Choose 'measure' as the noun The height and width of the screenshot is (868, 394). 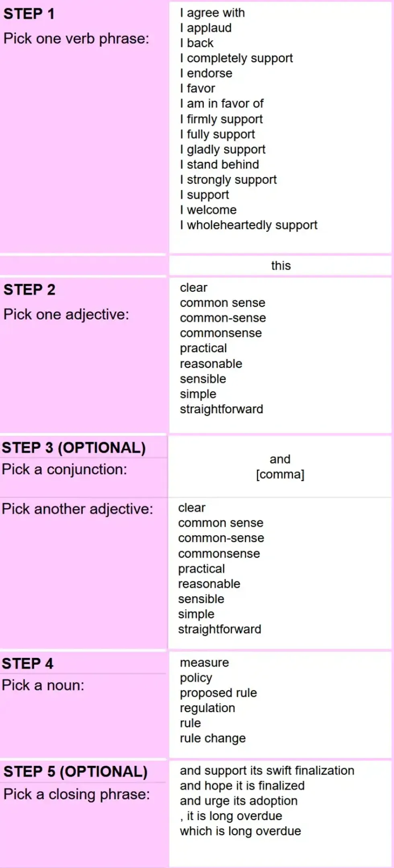pyautogui.click(x=204, y=663)
